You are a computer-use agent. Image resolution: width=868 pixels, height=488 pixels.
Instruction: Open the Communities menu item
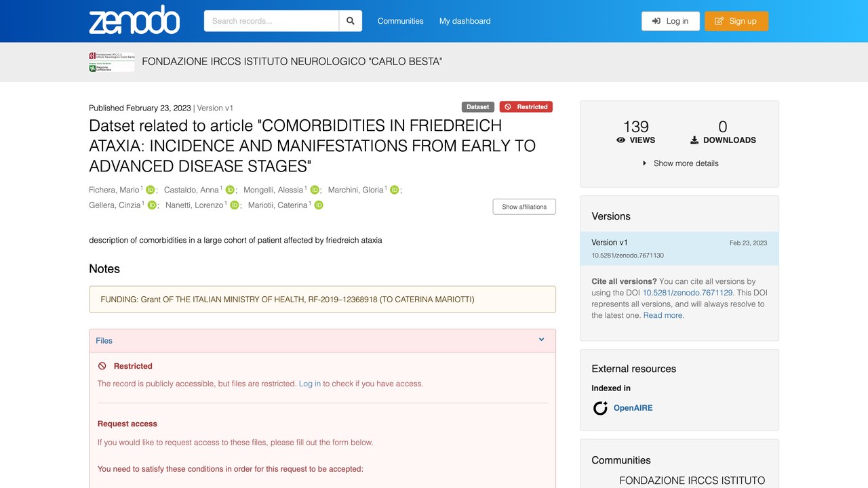400,21
